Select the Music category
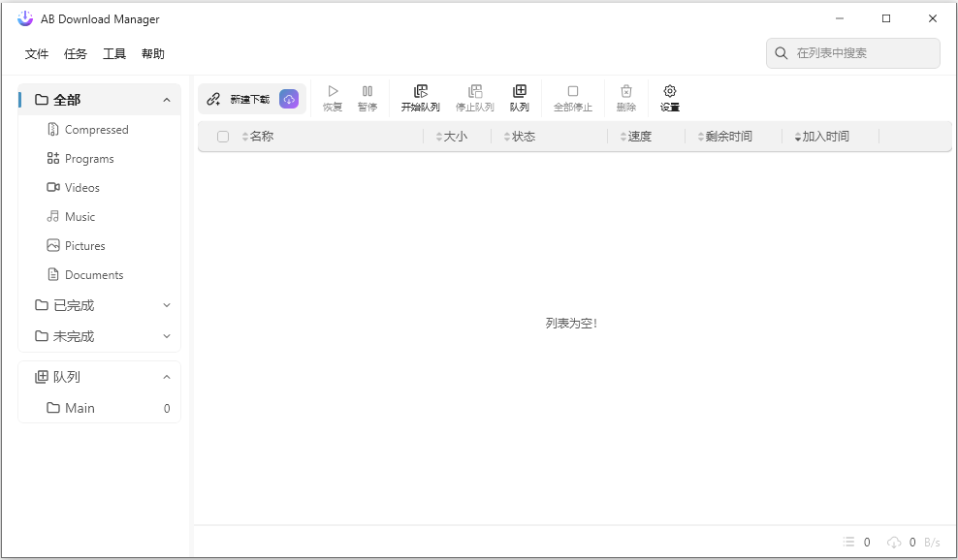The image size is (958, 560). [x=99, y=217]
